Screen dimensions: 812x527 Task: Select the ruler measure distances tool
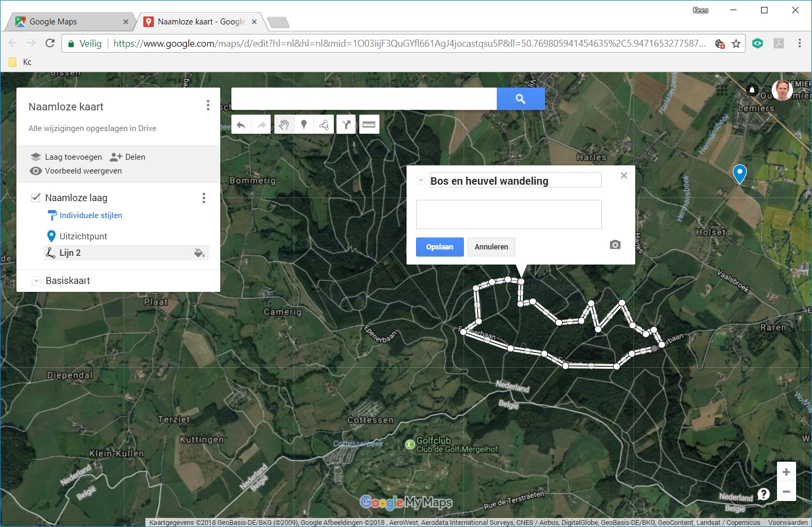pos(369,125)
